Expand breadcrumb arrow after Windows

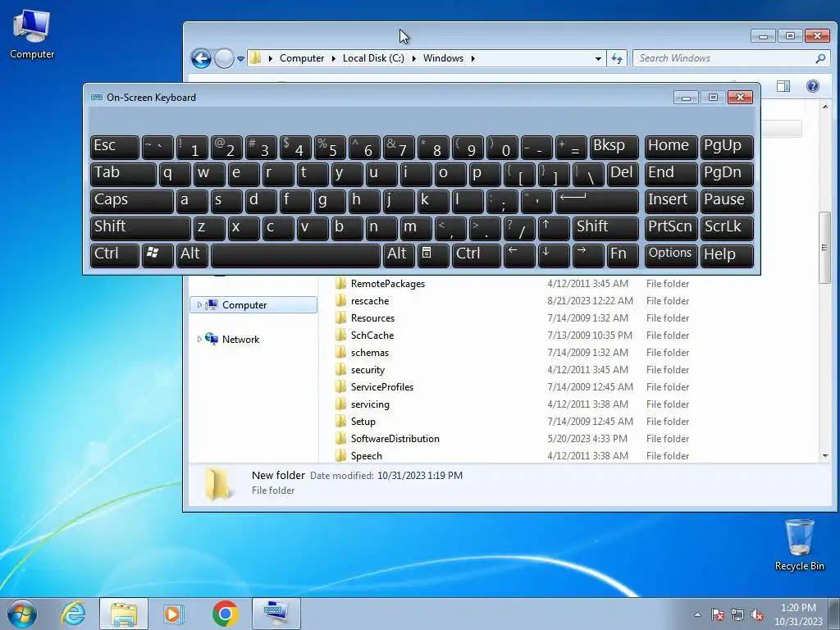click(473, 58)
